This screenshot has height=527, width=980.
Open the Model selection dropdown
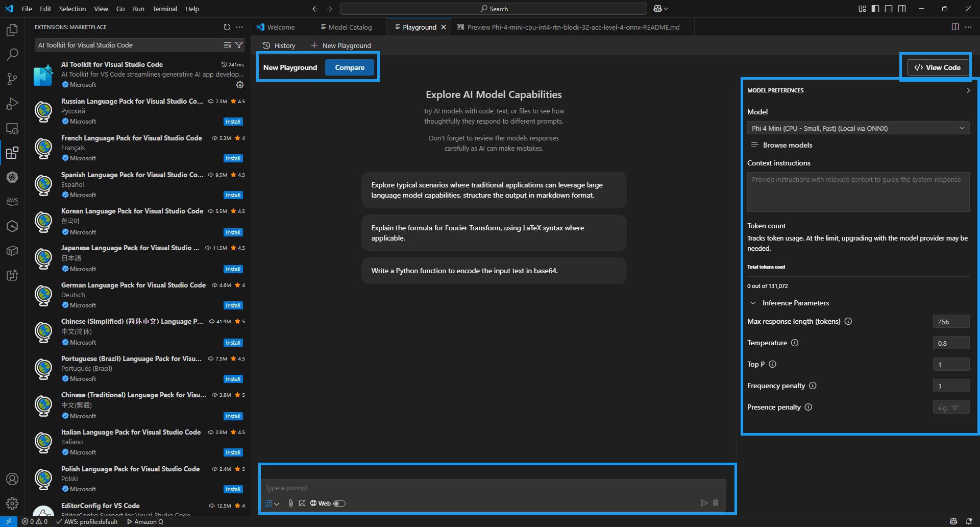[x=859, y=128]
